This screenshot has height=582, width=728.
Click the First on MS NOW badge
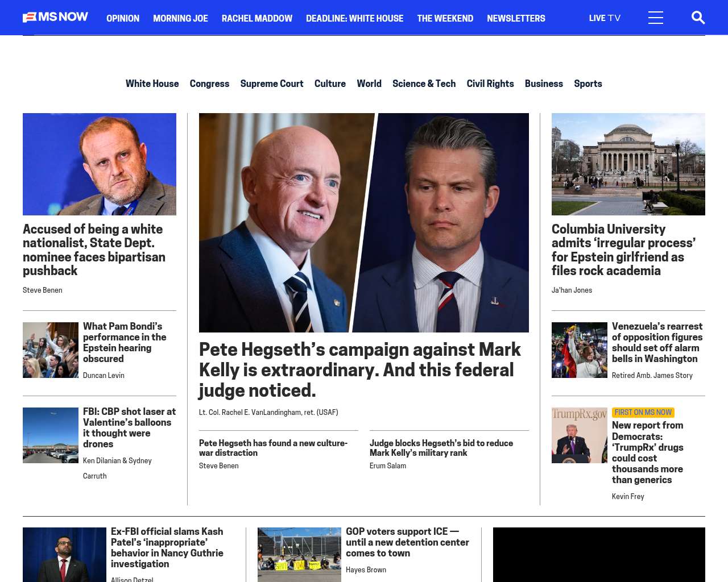tap(643, 413)
